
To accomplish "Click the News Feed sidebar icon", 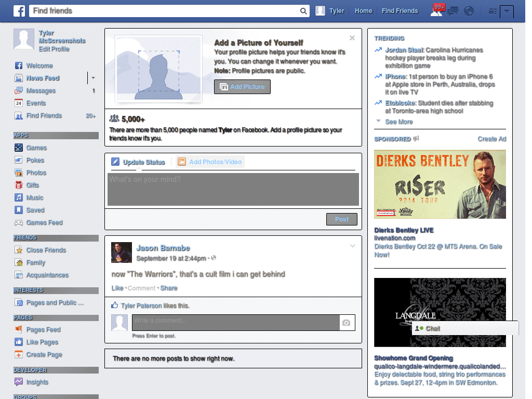I will pyautogui.click(x=19, y=78).
